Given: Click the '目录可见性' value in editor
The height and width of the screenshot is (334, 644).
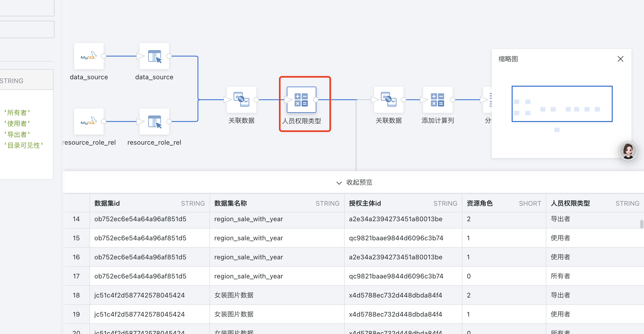Looking at the screenshot, I should tap(23, 145).
